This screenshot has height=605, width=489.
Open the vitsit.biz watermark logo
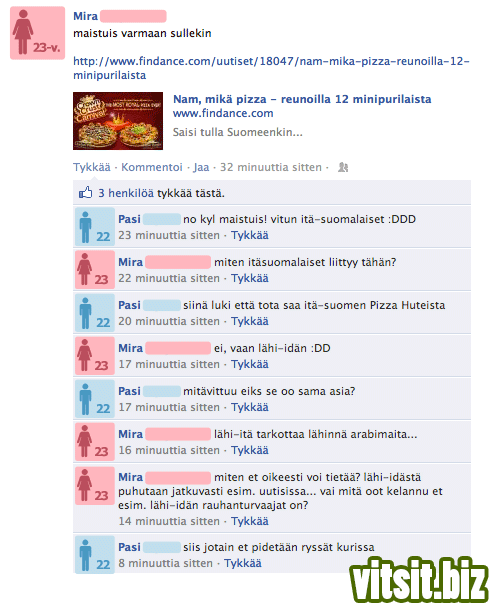(x=419, y=580)
